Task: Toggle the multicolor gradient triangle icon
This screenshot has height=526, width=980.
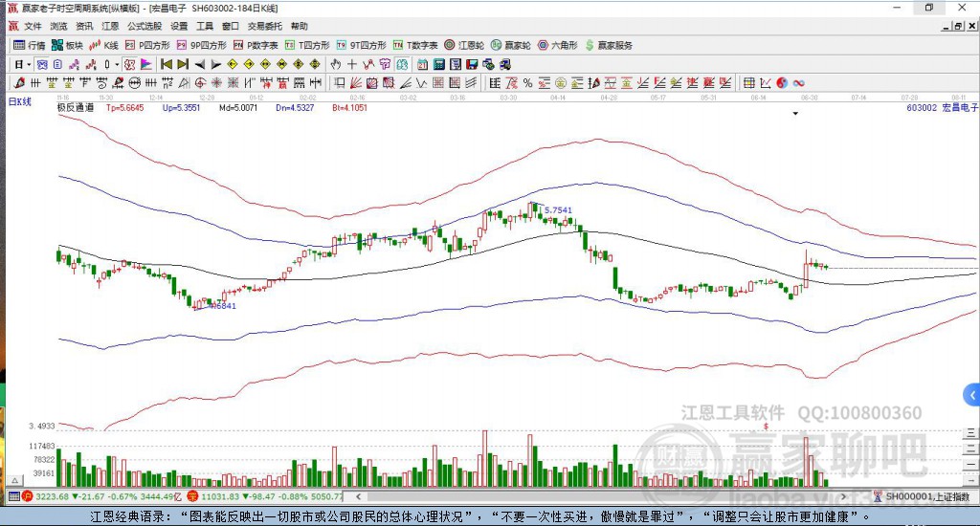Action: tap(146, 64)
